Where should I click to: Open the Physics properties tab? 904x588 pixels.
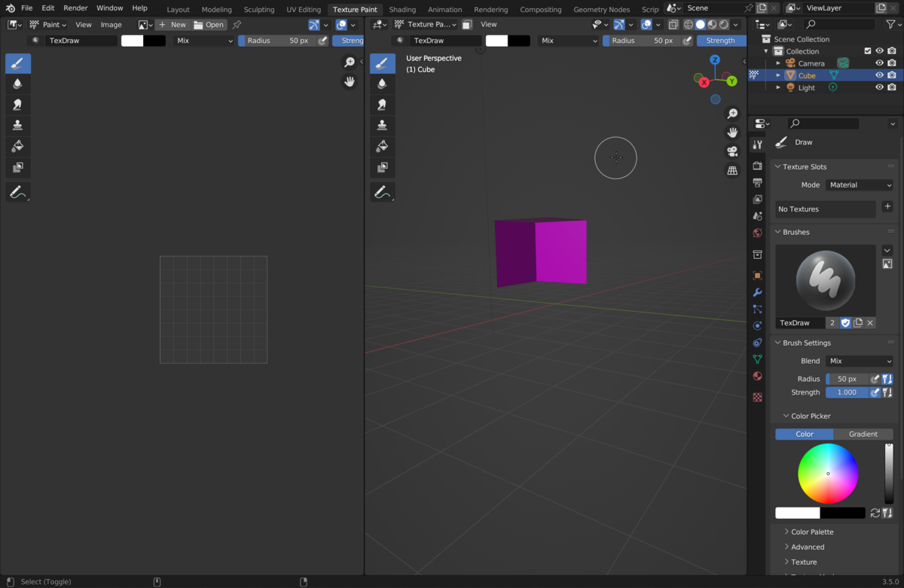pos(758,326)
